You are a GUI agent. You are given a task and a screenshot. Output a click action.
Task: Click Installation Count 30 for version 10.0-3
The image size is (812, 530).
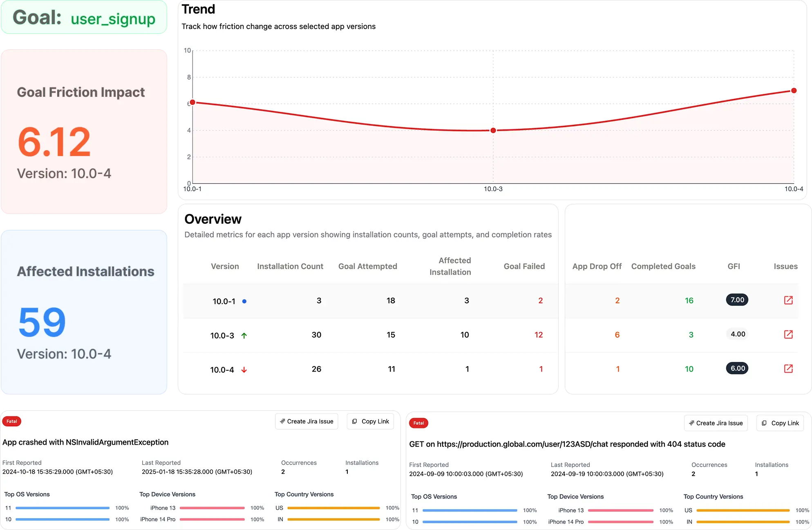click(316, 335)
